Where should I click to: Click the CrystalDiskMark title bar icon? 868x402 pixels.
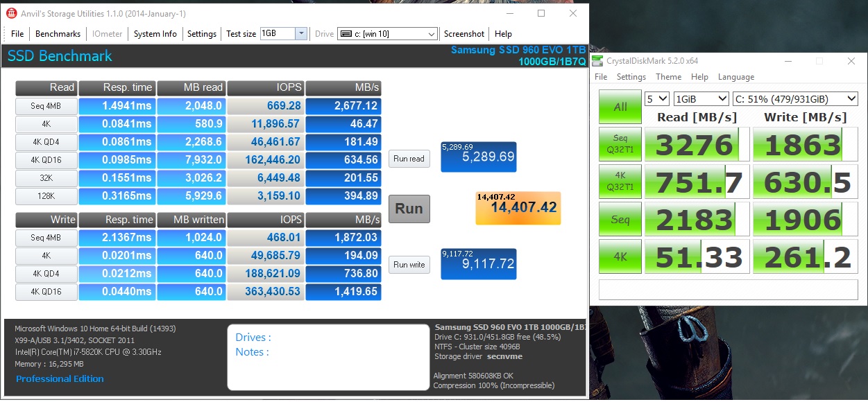[x=599, y=61]
